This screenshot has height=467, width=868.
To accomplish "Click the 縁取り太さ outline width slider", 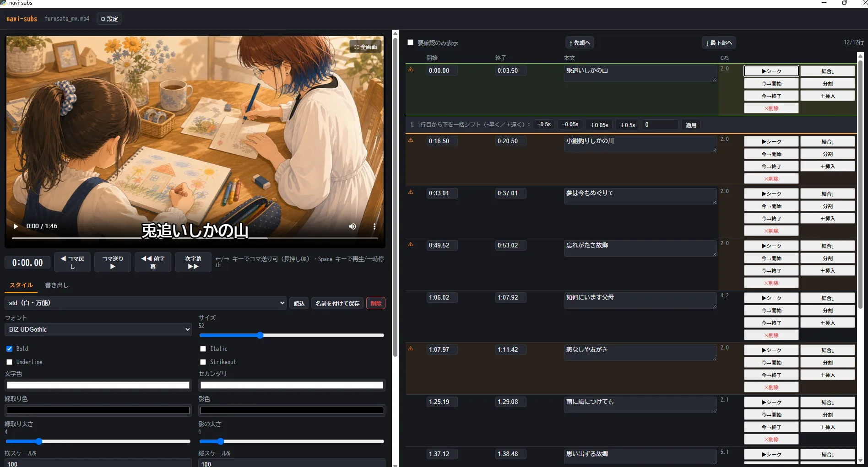I will (x=98, y=441).
